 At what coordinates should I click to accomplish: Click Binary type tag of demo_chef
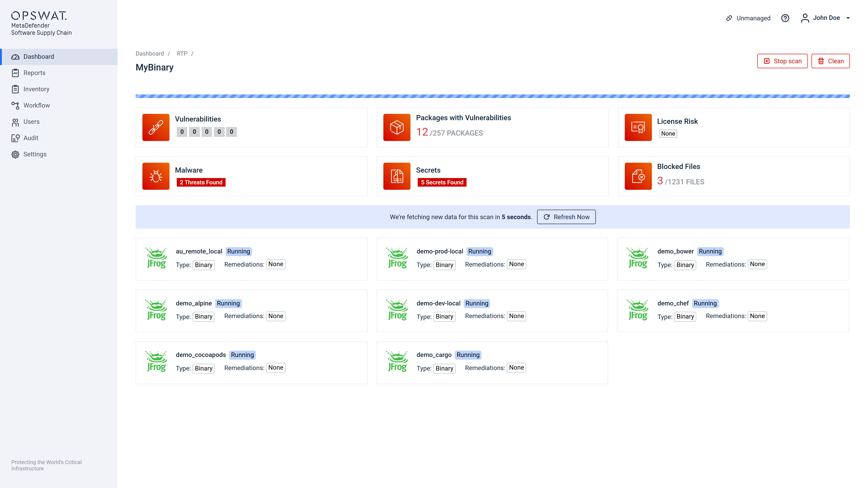coord(685,317)
